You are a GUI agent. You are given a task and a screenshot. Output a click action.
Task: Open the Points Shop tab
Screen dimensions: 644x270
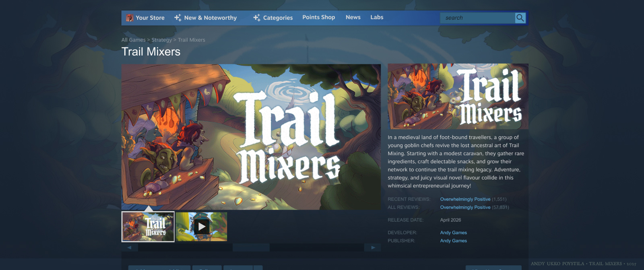318,17
